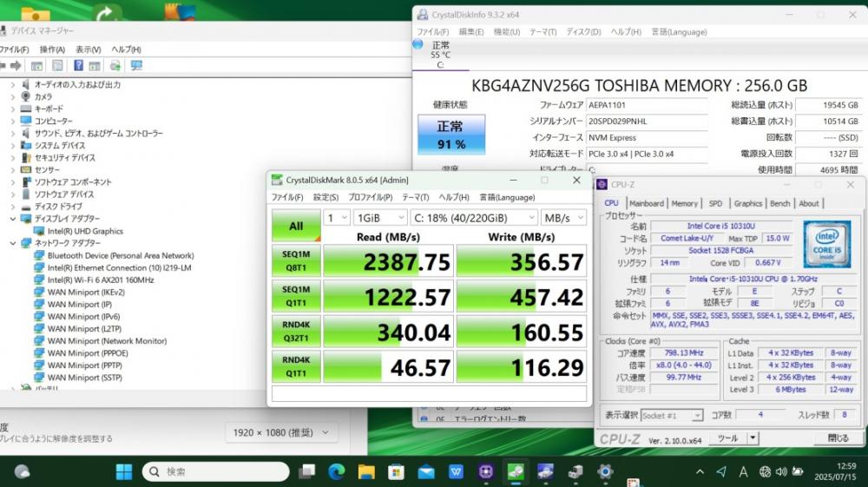
Task: Click the CPU-Z 閉じる button
Action: [x=838, y=438]
